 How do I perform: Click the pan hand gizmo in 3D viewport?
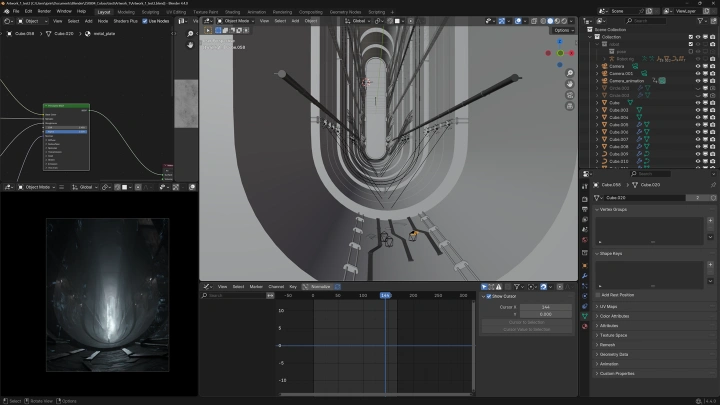tap(569, 82)
